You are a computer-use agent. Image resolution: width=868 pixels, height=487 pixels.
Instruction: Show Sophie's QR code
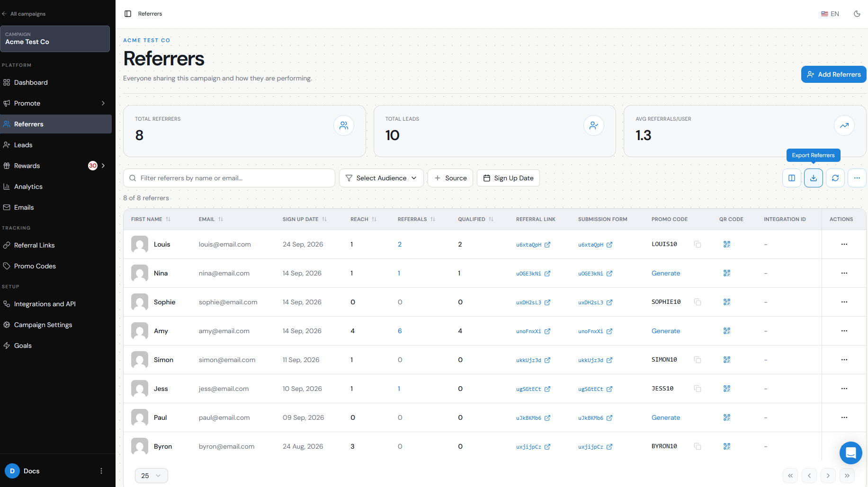point(727,302)
